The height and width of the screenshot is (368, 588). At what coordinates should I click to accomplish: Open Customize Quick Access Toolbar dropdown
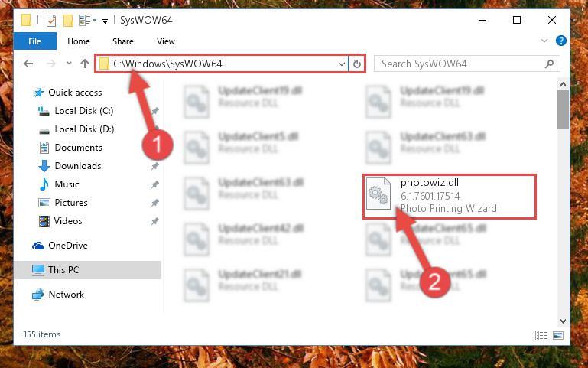(105, 21)
